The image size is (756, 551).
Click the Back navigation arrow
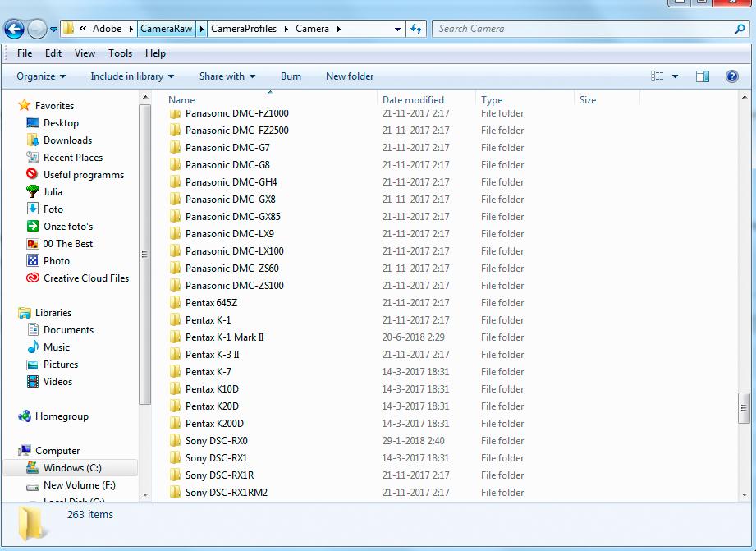(14, 29)
